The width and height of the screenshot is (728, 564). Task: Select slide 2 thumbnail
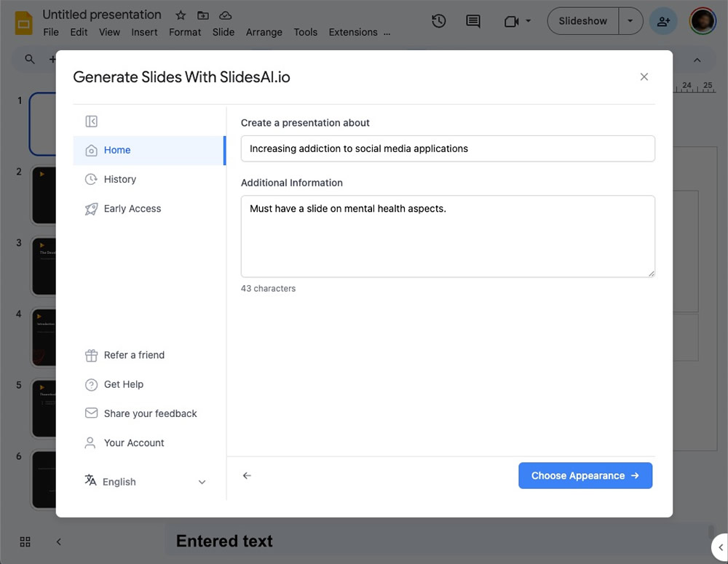44,195
